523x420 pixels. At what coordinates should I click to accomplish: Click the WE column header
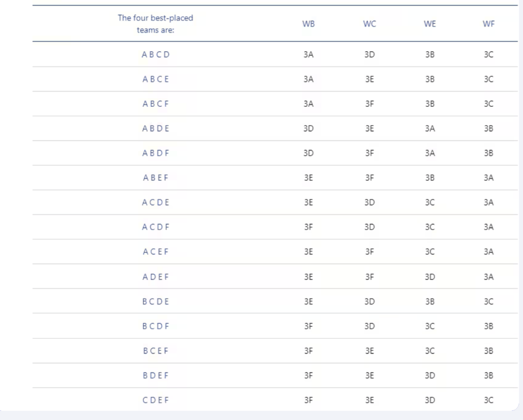[x=430, y=23]
